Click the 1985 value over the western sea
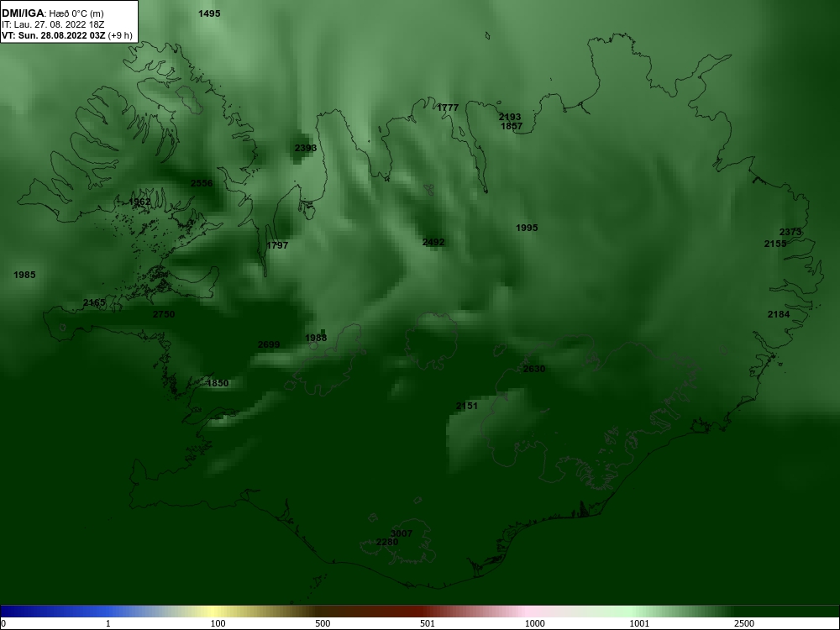840x630 pixels. click(x=24, y=275)
